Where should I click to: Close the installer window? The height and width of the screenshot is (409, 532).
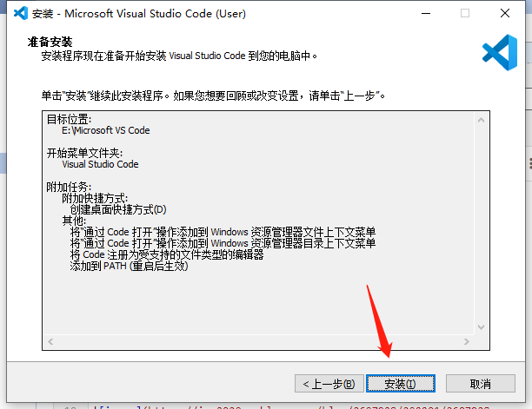505,14
